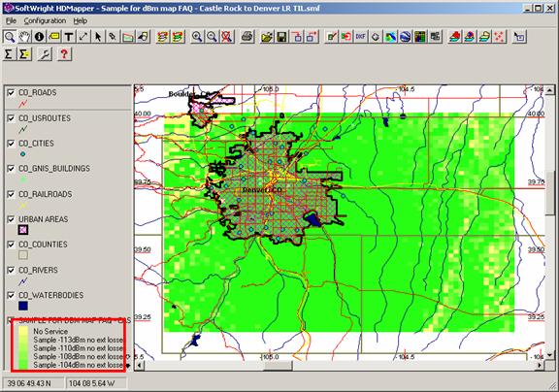Click the red layer stack icon

point(454,37)
